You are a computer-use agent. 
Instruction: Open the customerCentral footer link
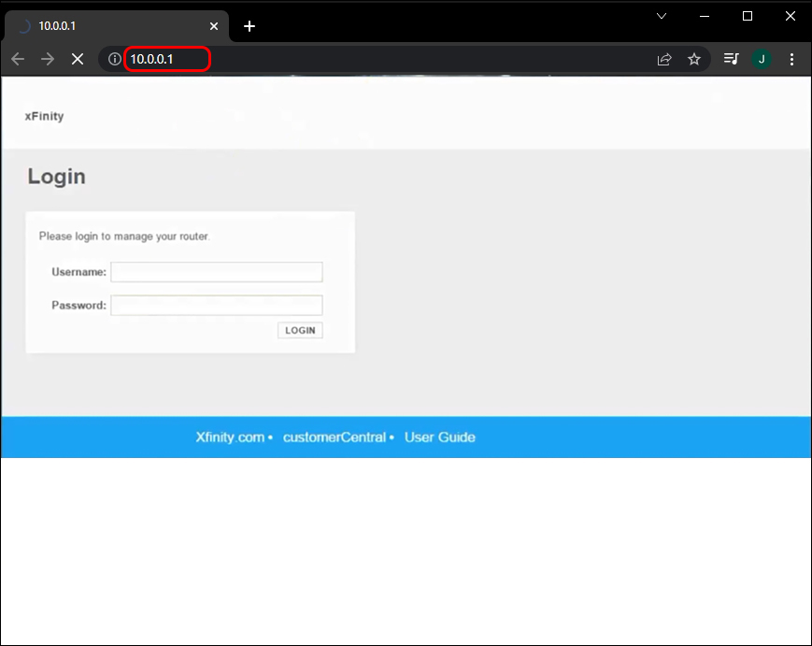click(334, 438)
